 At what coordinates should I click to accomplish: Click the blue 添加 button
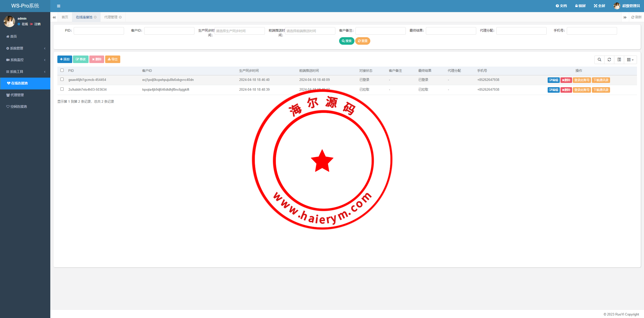point(65,59)
